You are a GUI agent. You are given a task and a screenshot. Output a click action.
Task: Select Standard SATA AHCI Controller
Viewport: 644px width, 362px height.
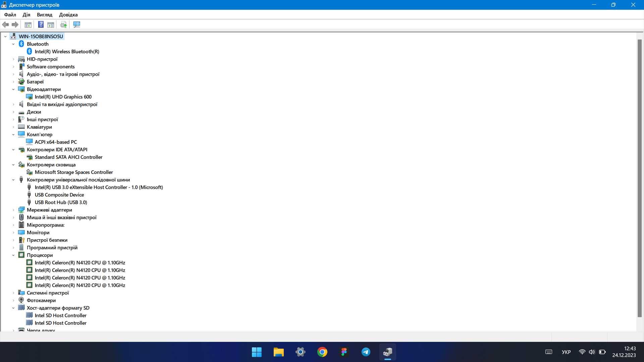click(68, 157)
